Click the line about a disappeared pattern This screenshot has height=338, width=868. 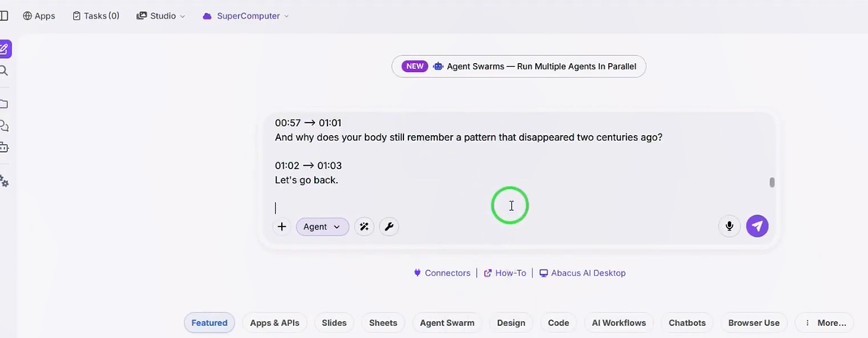tap(468, 137)
